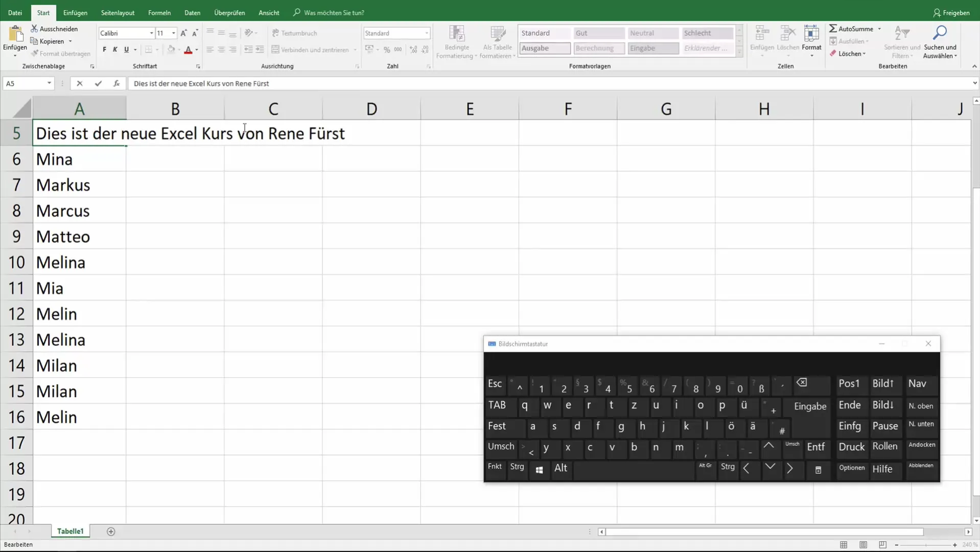Switch to the Ansicht ribbon tab

tap(269, 13)
